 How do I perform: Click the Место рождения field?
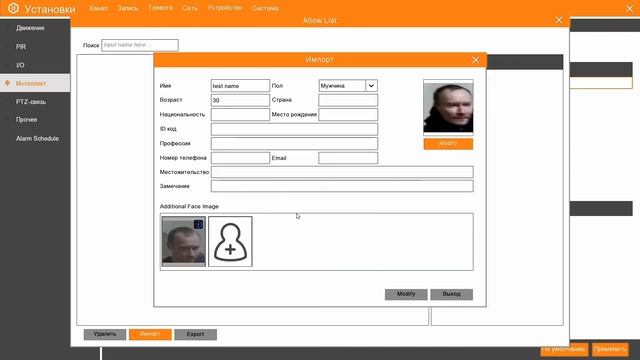point(348,115)
